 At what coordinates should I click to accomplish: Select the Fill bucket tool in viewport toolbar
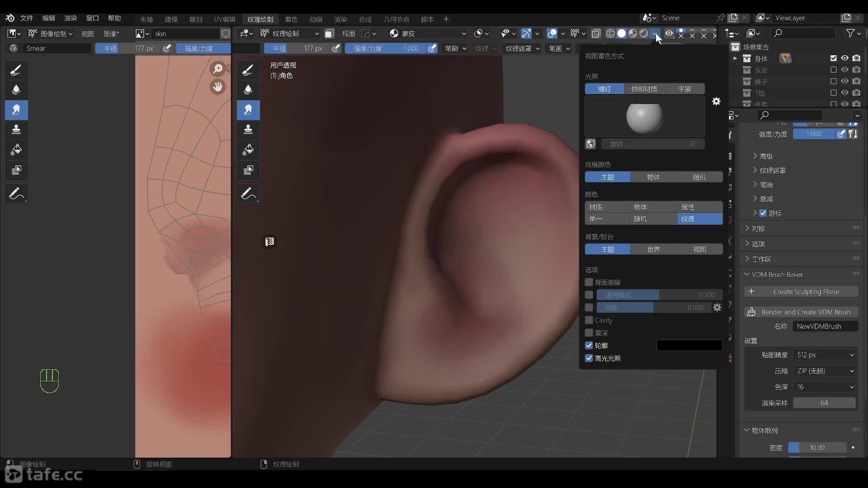point(248,150)
